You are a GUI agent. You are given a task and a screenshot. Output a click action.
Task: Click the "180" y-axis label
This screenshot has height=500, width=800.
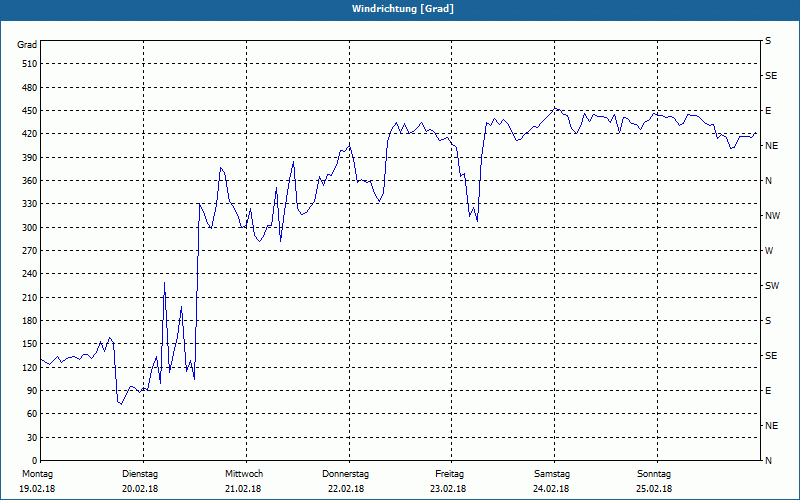pos(30,321)
